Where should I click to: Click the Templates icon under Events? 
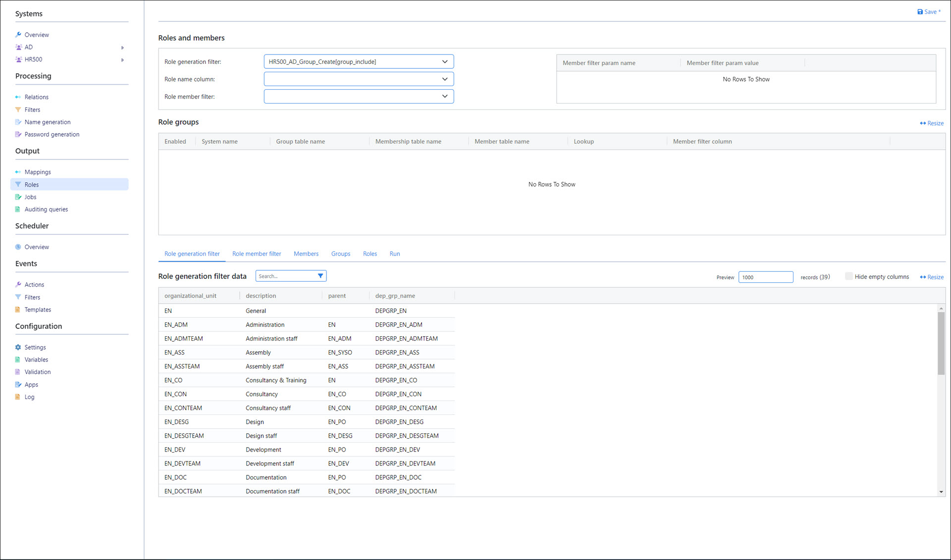point(18,310)
